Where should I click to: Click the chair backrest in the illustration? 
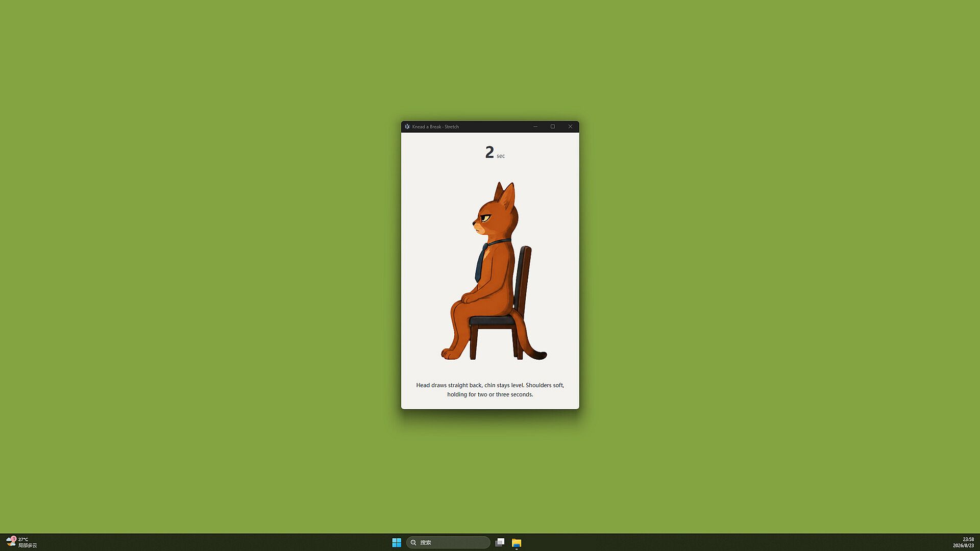pyautogui.click(x=522, y=278)
